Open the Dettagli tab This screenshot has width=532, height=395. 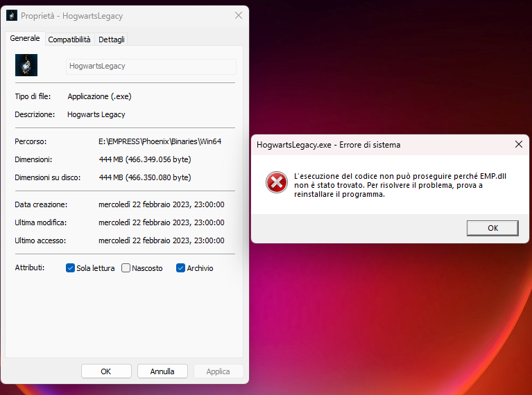coord(111,39)
